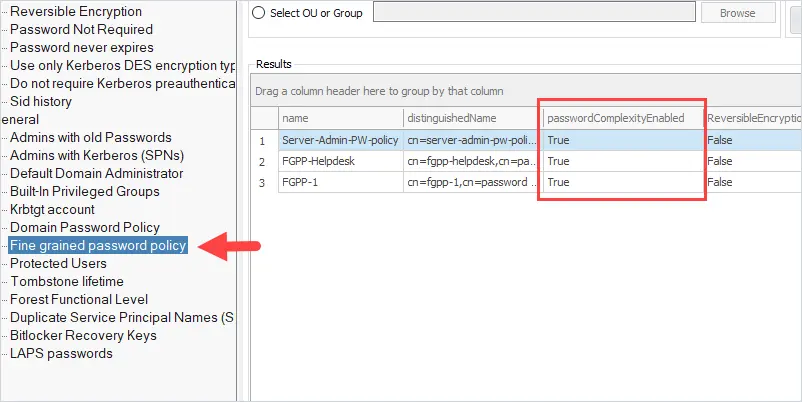Select Krbtgt account item
Screen dimensions: 802x402
point(52,209)
